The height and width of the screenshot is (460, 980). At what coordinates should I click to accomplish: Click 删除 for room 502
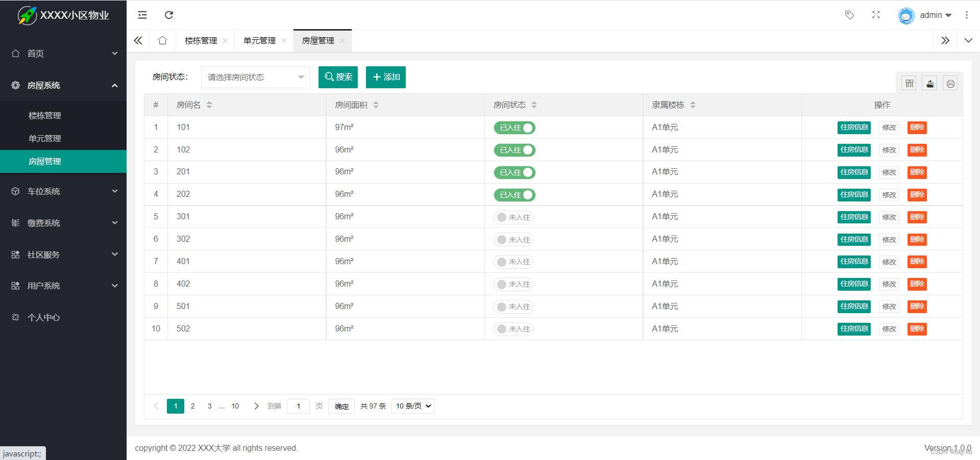[917, 329]
